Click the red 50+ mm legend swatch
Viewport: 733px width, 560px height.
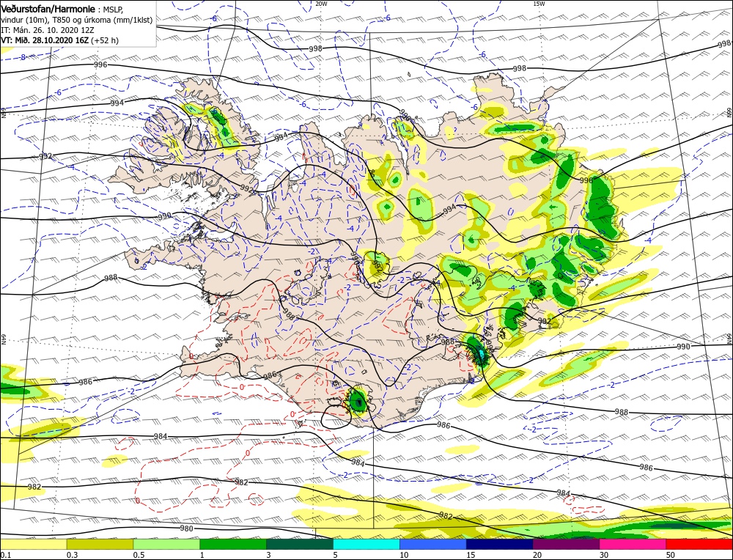click(x=700, y=544)
